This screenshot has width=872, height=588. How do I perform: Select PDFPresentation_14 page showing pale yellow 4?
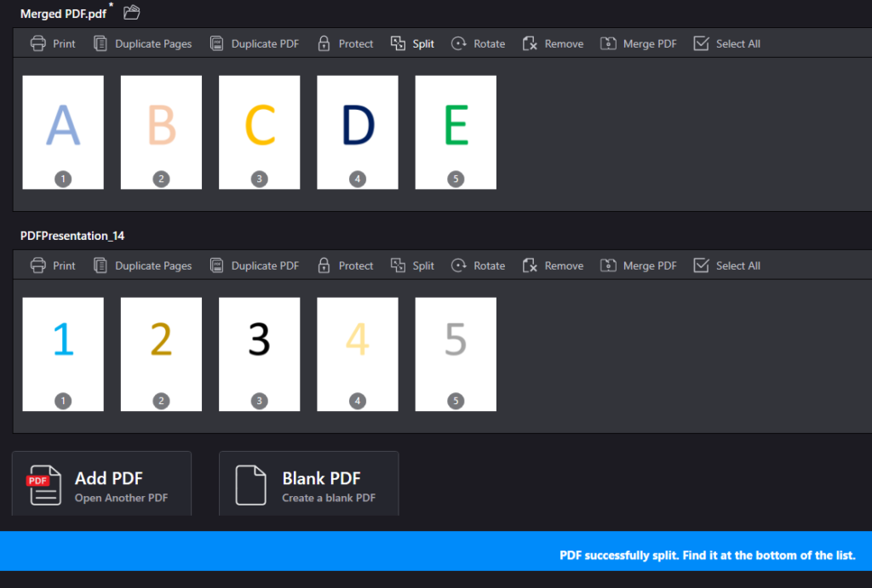358,355
